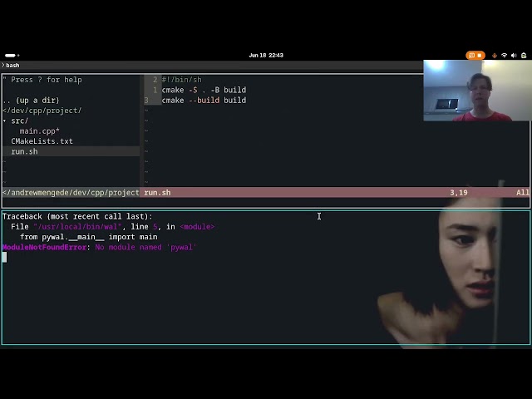Click the 'from pywal.__main__ import main' line

(x=89, y=237)
